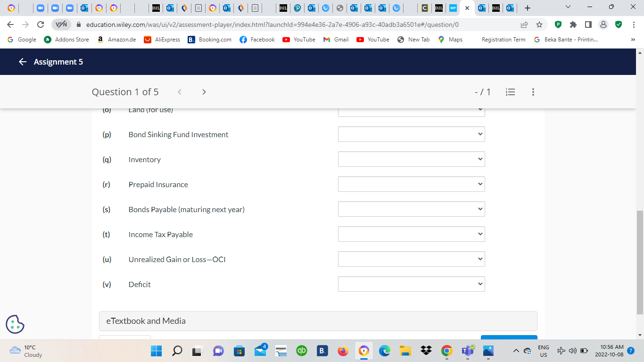Go to previous question chevron
644x362 pixels.
click(x=180, y=92)
